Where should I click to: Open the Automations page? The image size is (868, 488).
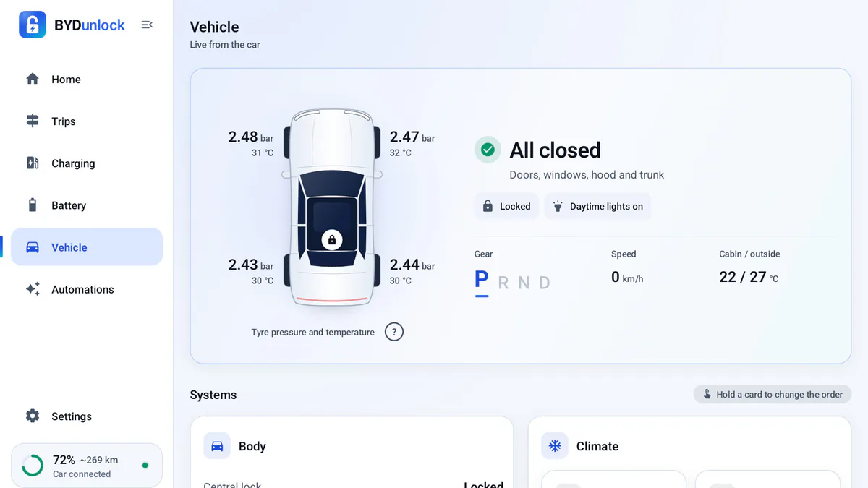(x=87, y=288)
